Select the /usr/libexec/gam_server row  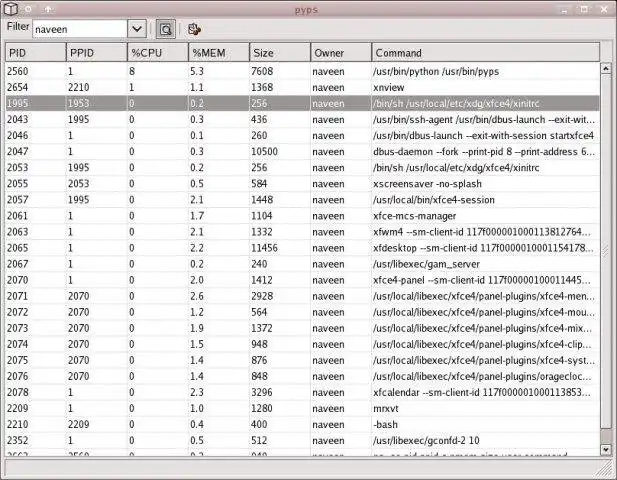(302, 264)
